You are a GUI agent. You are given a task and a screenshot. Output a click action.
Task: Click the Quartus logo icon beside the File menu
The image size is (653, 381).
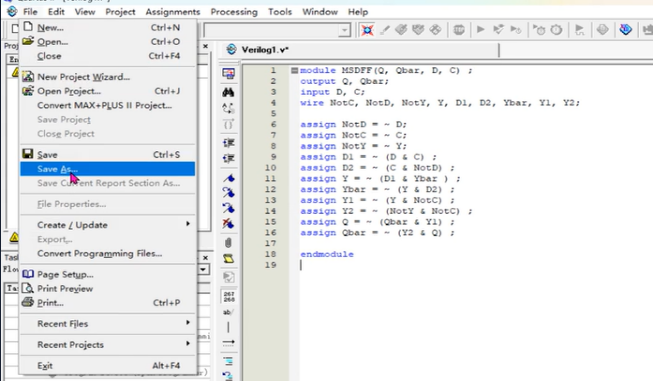coord(12,12)
